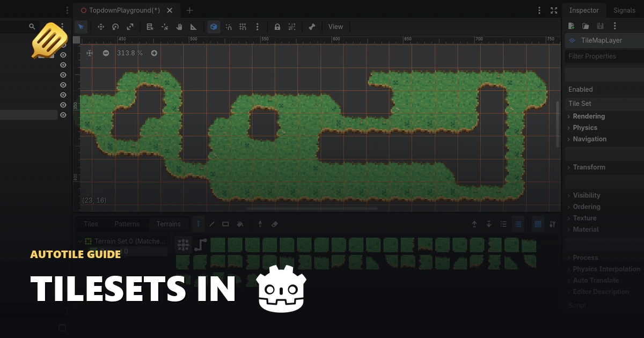
Task: Toggle the TileMap grid visibility button
Action: pos(538,224)
